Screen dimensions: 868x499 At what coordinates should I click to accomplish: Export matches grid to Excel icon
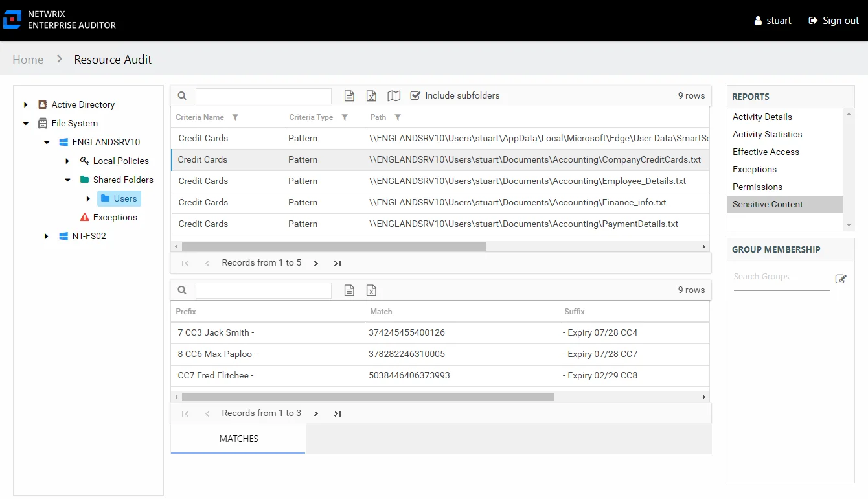pos(371,290)
